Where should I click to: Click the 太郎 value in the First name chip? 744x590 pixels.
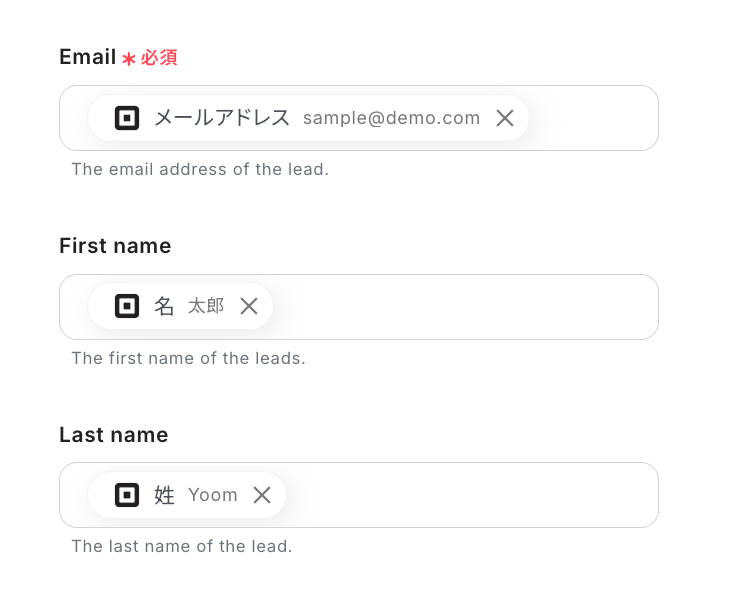click(206, 306)
